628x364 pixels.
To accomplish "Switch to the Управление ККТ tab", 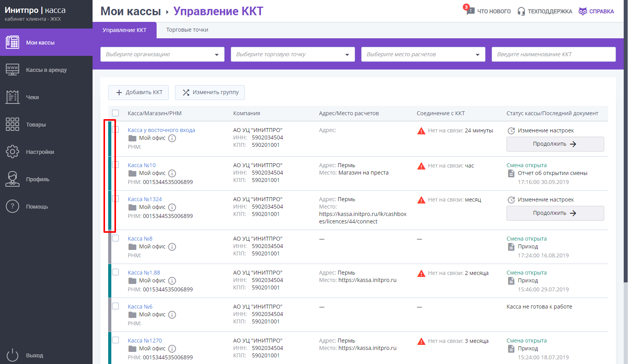I will click(125, 30).
